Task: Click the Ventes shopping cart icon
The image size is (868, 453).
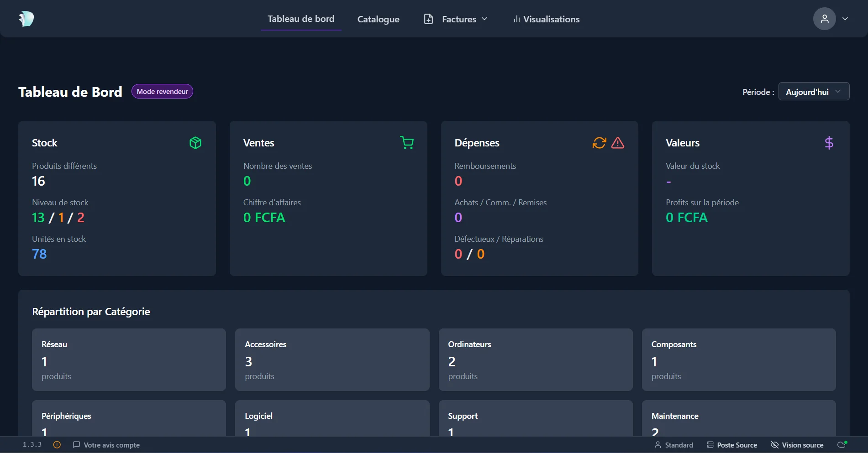Action: (x=407, y=143)
